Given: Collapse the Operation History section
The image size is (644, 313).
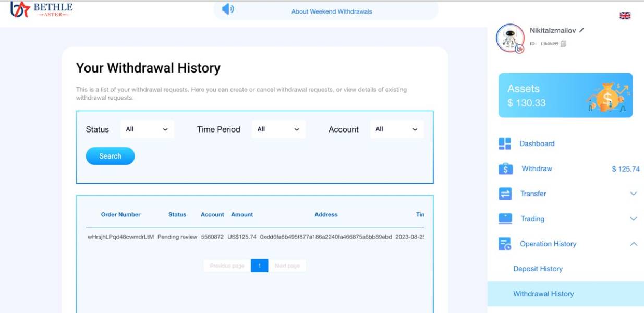Looking at the screenshot, I should click(634, 244).
